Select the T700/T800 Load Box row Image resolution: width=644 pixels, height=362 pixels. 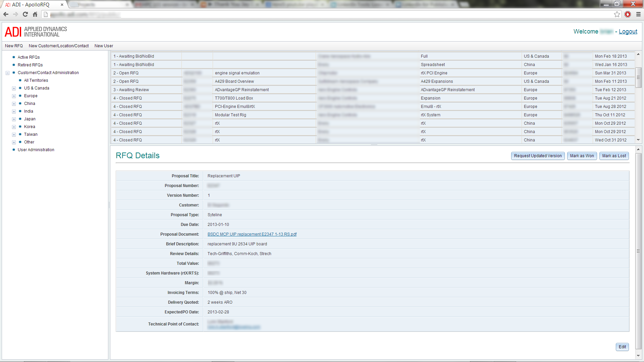click(372, 98)
